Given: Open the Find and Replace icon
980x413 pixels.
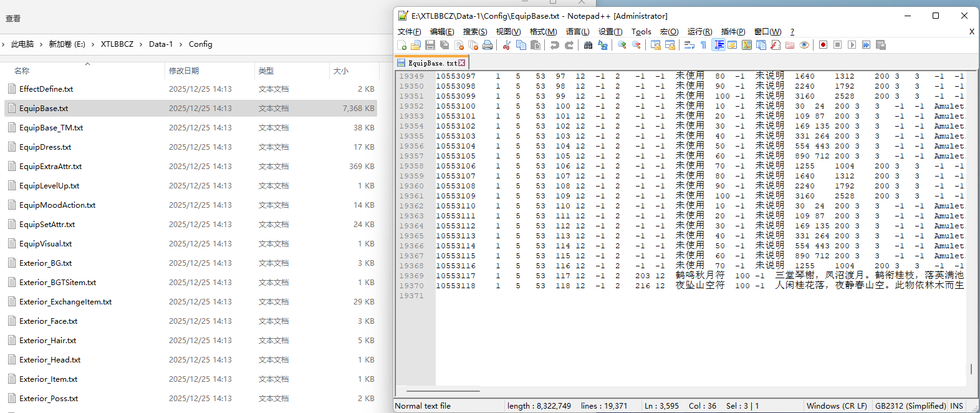Looking at the screenshot, I should point(603,45).
